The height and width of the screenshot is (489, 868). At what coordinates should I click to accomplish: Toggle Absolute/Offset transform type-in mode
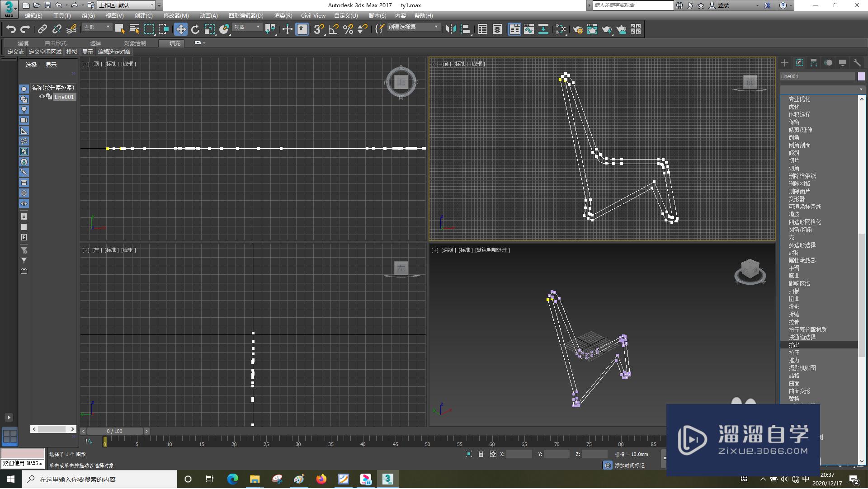click(x=493, y=454)
